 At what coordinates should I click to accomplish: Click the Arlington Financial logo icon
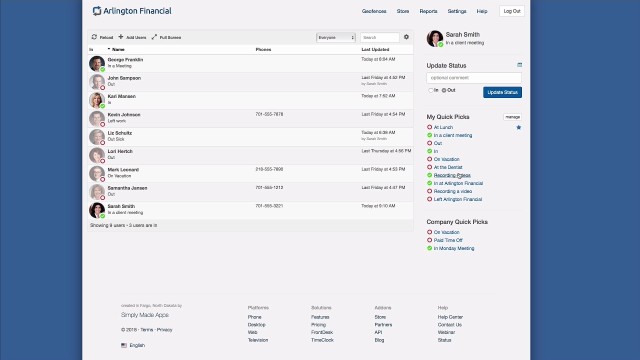(x=97, y=11)
